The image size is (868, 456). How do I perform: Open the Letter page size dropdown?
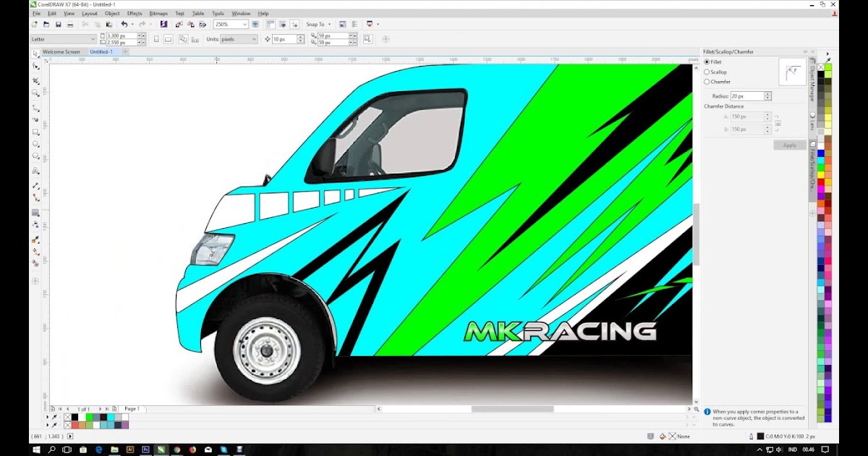[x=93, y=39]
